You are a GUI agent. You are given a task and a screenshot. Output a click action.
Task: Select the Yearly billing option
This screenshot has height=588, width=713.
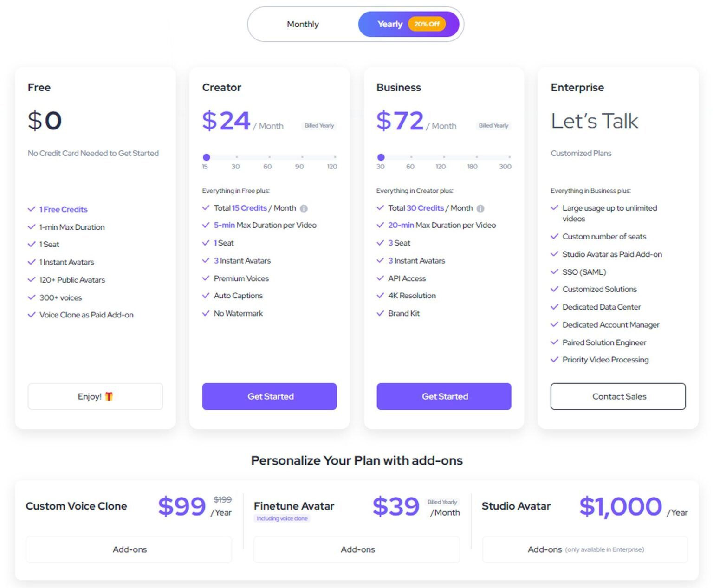click(x=390, y=24)
